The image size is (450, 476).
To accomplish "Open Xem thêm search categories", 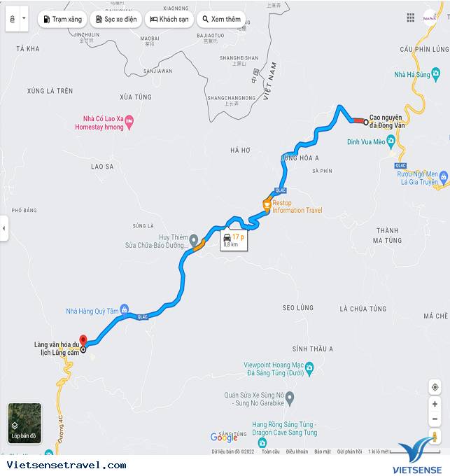I will [x=221, y=19].
